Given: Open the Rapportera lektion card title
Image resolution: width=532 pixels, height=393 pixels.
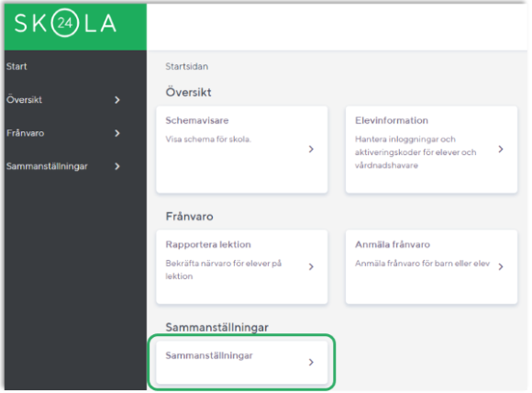Looking at the screenshot, I should tap(208, 244).
